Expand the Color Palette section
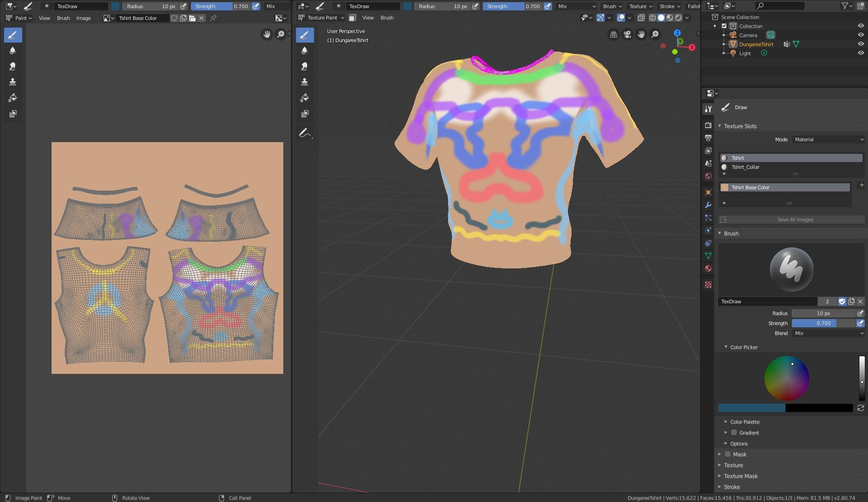Image resolution: width=868 pixels, height=502 pixels. pyautogui.click(x=745, y=422)
